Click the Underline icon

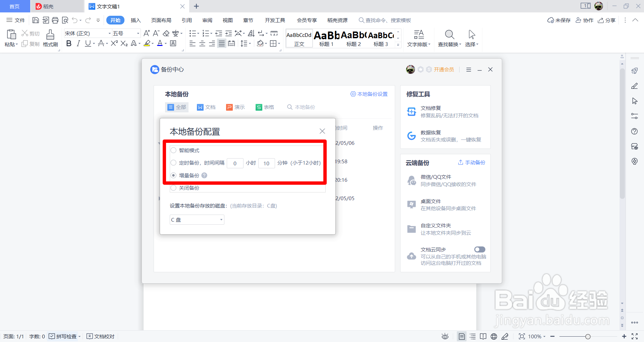click(x=88, y=43)
